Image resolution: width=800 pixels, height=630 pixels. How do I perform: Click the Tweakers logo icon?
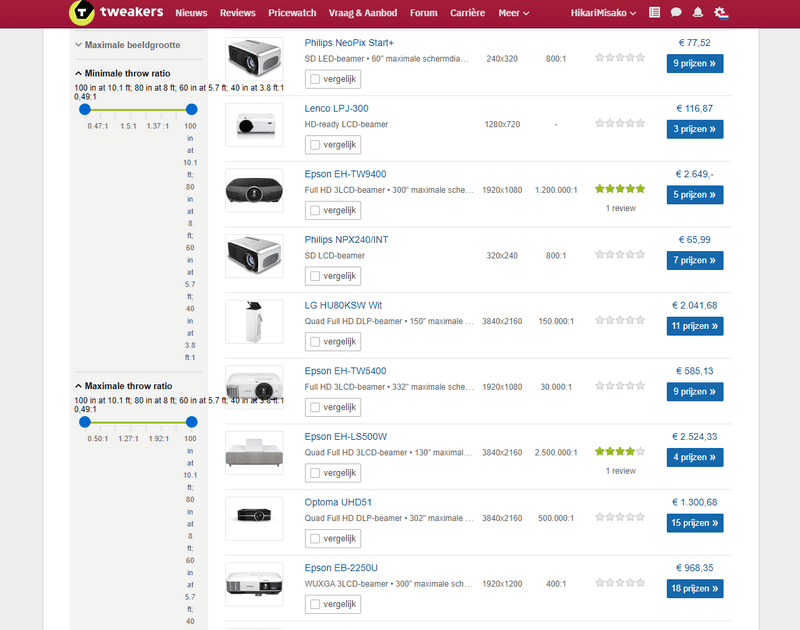tap(82, 12)
